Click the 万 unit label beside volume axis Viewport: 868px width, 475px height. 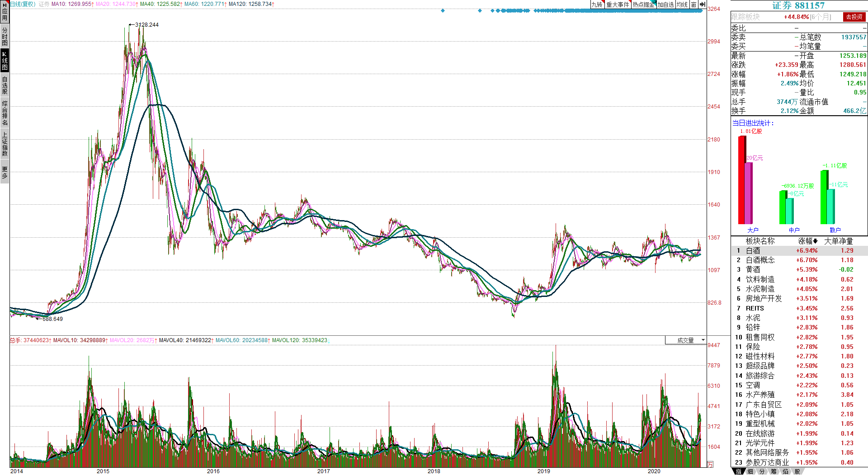(710, 464)
